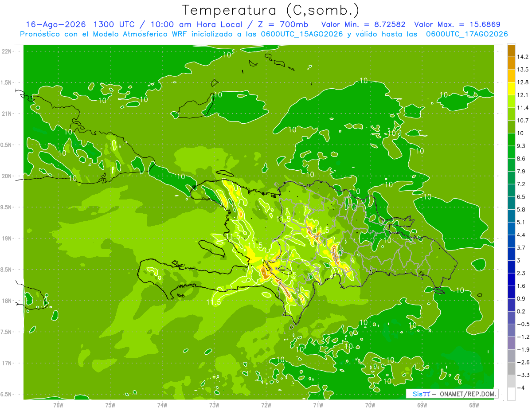
Task: Click the '20N' latitude label
Action: click(6, 176)
